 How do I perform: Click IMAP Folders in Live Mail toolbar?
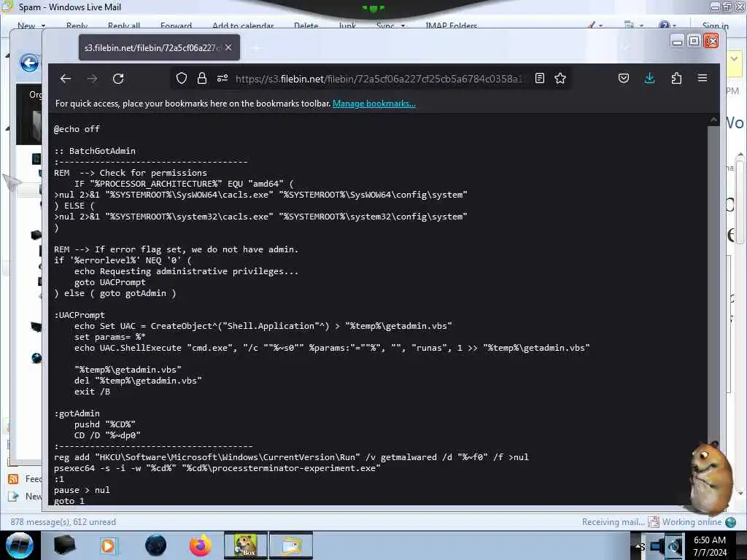click(x=451, y=26)
